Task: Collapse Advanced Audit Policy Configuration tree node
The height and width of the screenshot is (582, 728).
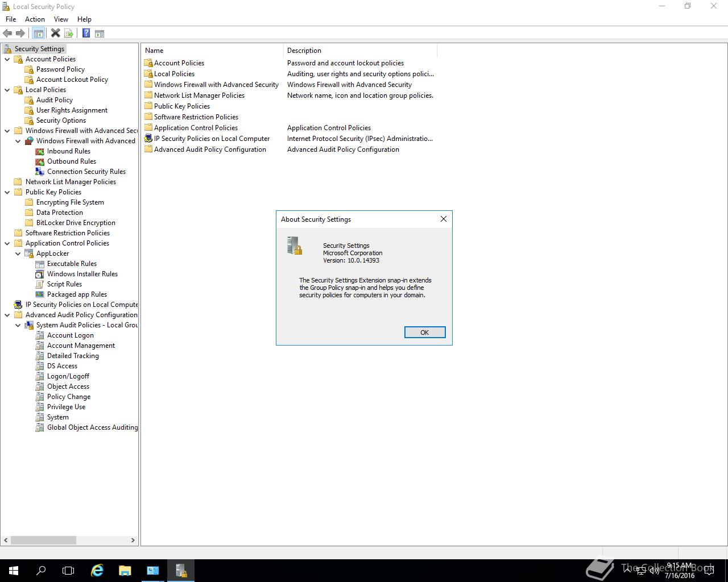Action: (x=7, y=315)
